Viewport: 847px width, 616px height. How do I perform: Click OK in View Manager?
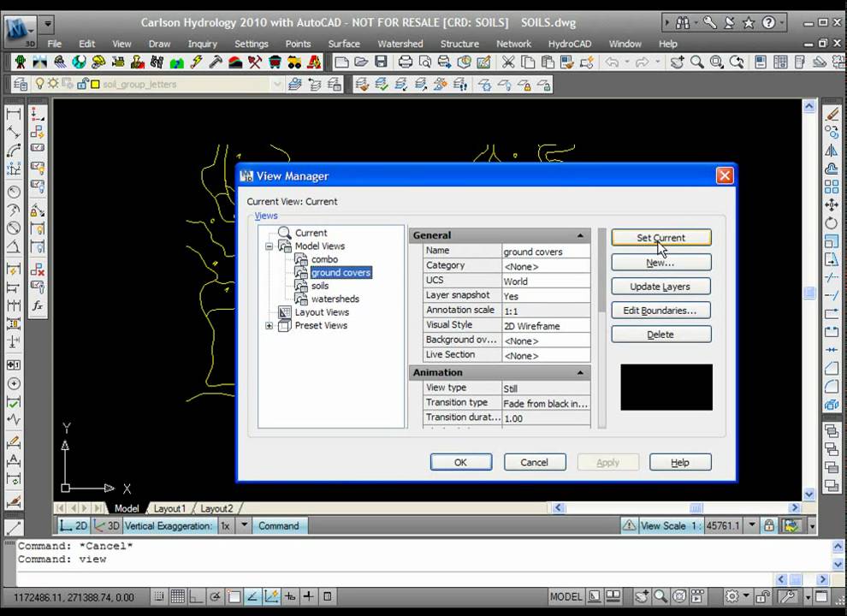click(461, 463)
